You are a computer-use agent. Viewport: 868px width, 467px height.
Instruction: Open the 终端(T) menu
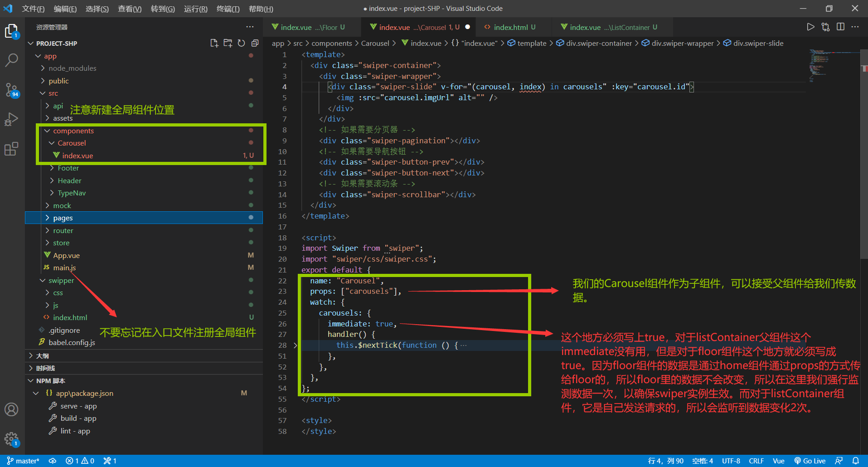coord(228,9)
